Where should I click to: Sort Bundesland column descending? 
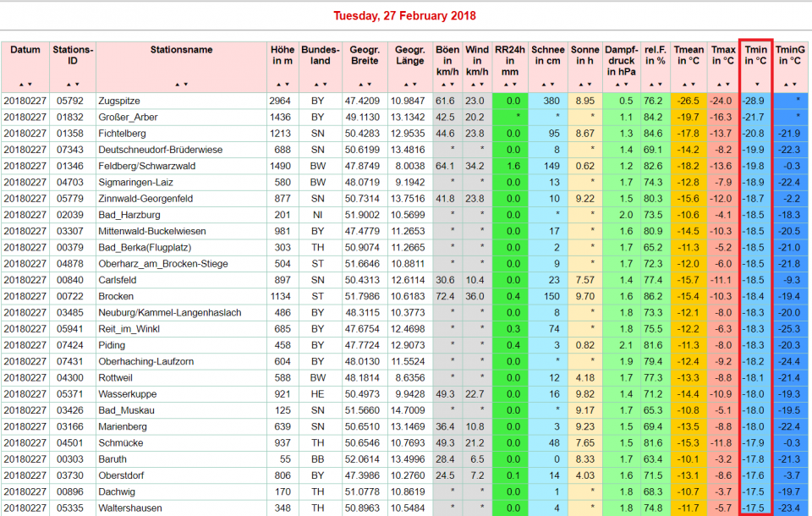point(325,85)
